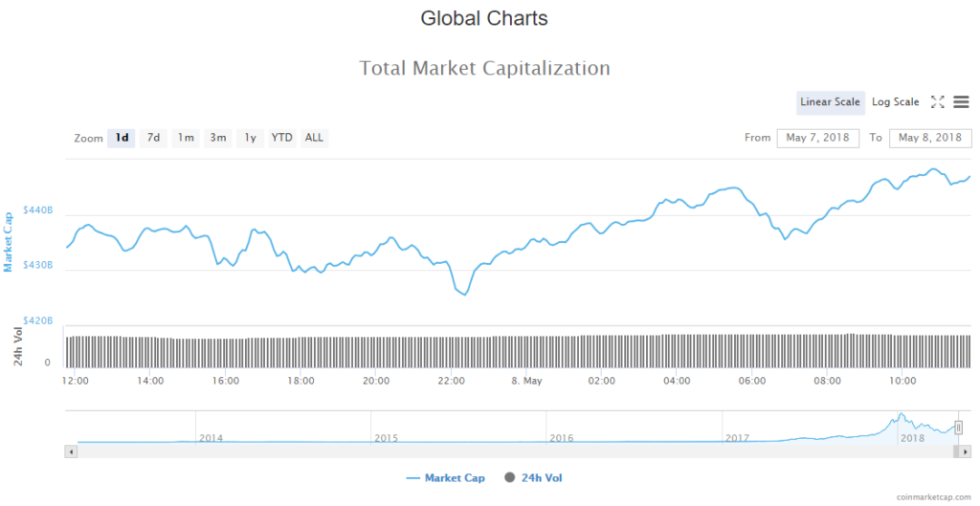Click the navigator scroll right arrow

tap(966, 450)
